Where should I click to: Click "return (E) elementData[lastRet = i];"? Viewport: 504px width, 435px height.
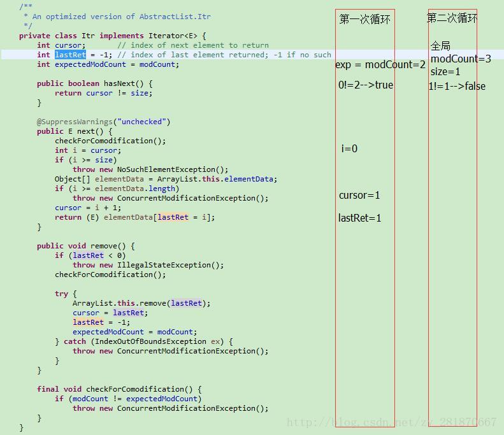[x=134, y=217]
